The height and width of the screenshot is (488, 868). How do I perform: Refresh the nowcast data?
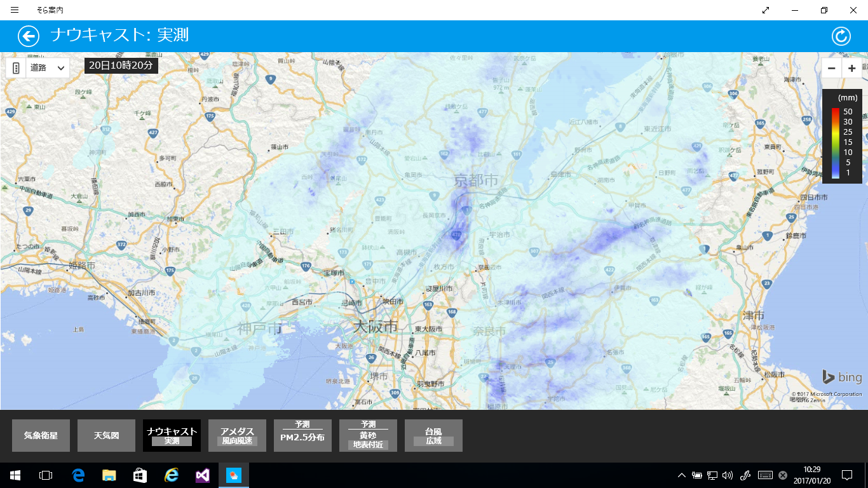pyautogui.click(x=841, y=36)
